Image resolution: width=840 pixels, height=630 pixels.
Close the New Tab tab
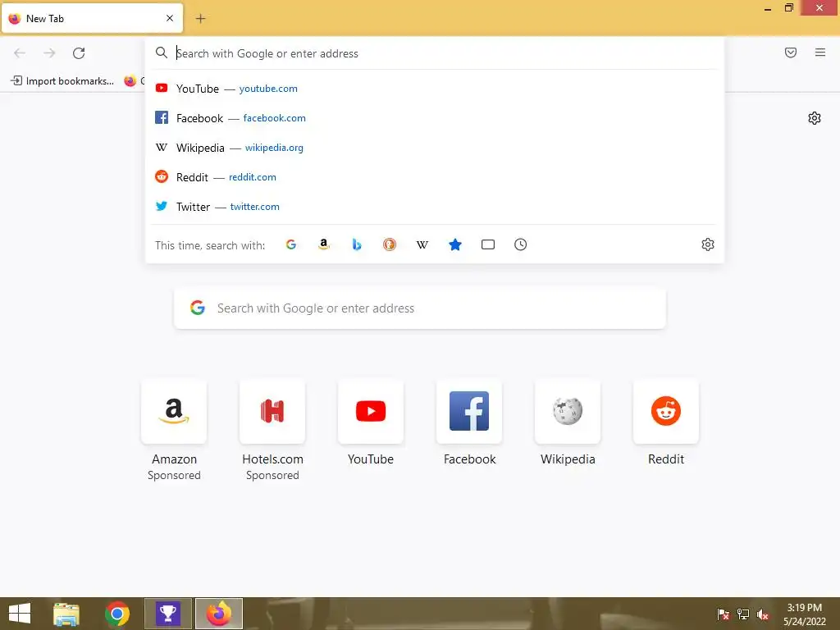pyautogui.click(x=170, y=18)
